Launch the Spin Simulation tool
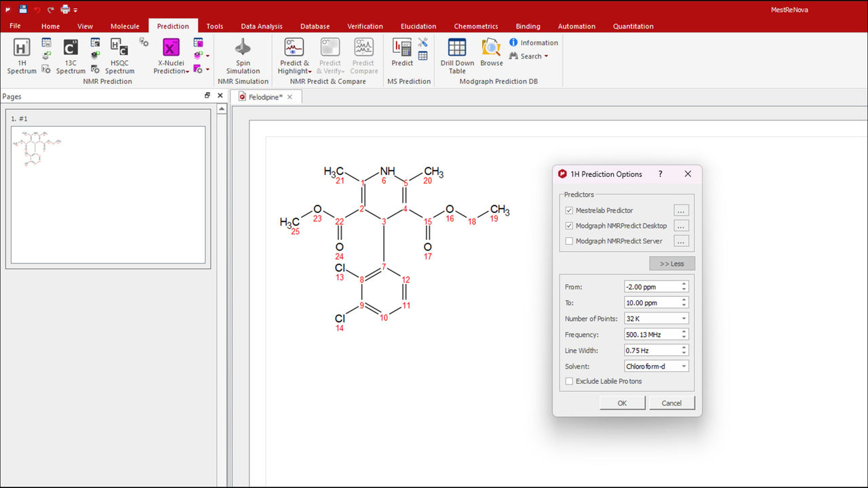 (243, 56)
